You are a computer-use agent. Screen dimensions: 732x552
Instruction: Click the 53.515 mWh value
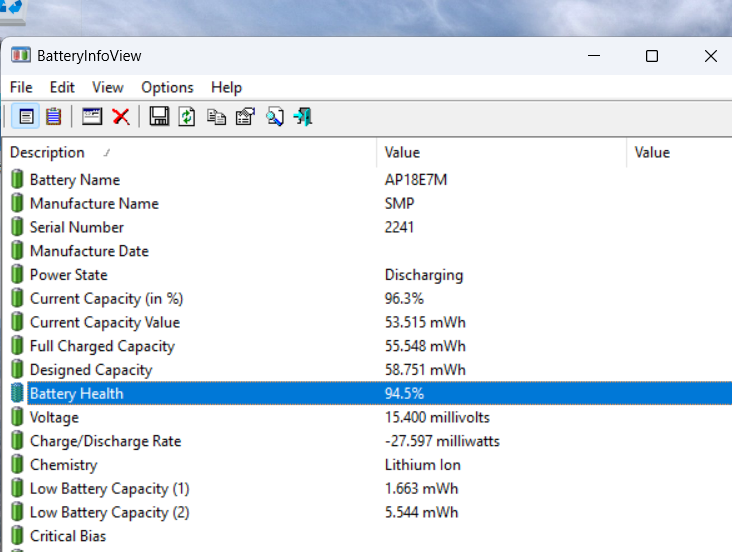(x=425, y=323)
